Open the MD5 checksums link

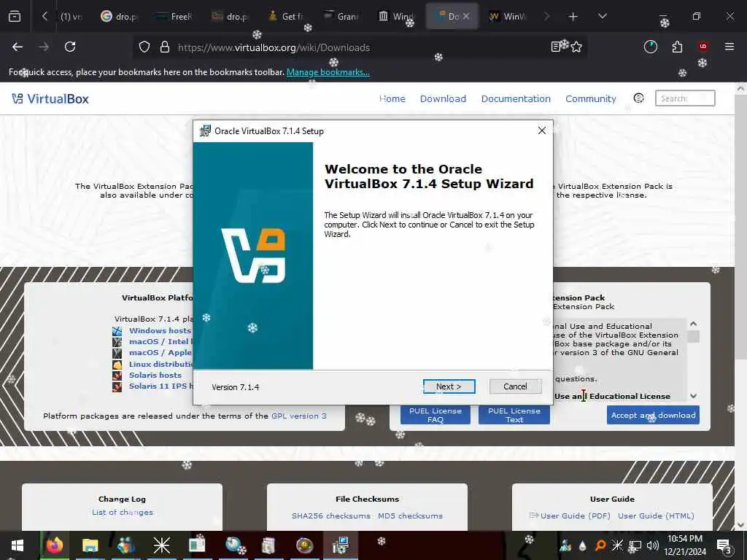(x=410, y=516)
